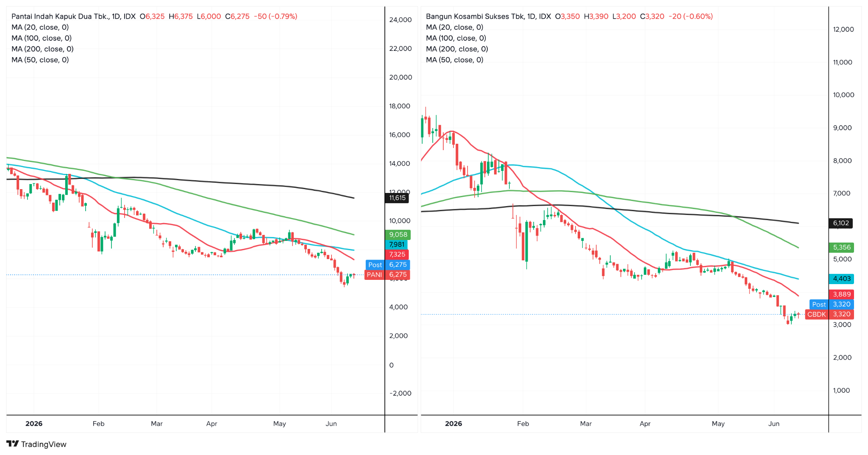This screenshot has width=868, height=455.
Task: Click the CBDK Post 3,320 label
Action: pyautogui.click(x=832, y=304)
